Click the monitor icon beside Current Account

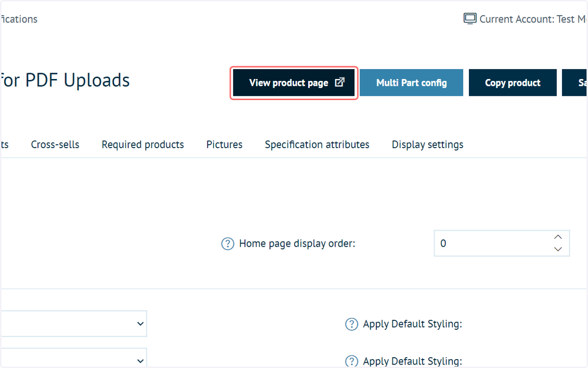click(x=470, y=19)
